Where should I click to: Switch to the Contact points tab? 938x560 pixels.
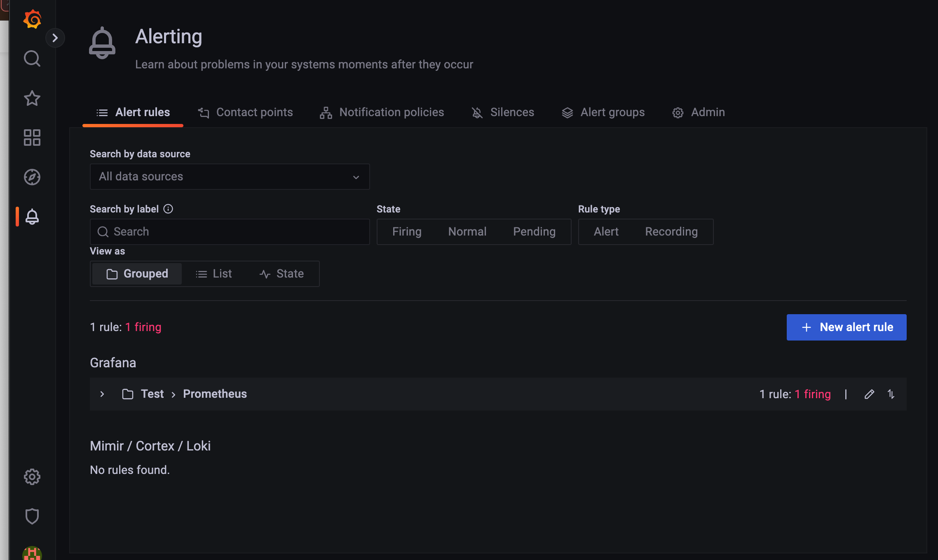(246, 112)
